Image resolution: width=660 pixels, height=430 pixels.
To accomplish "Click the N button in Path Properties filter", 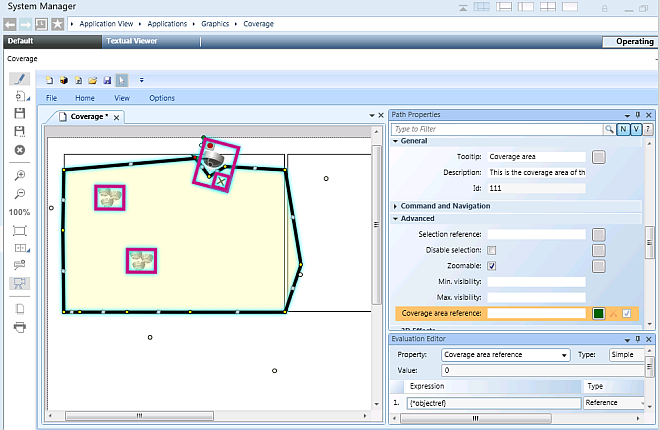I will point(623,129).
